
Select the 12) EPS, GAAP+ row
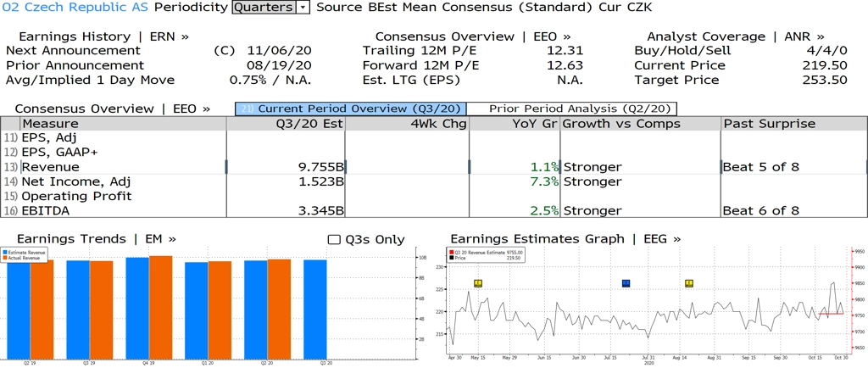(x=433, y=152)
